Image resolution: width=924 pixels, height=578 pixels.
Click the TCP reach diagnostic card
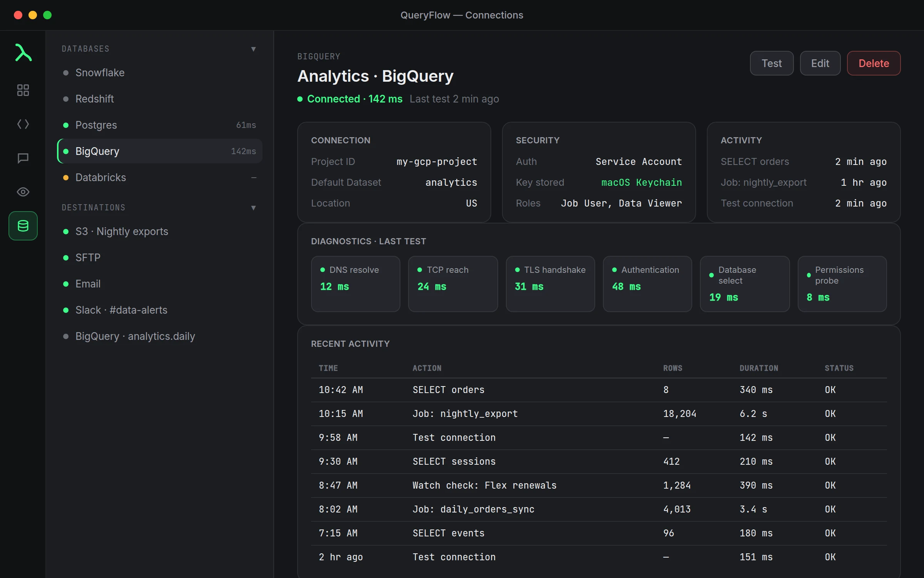point(453,284)
